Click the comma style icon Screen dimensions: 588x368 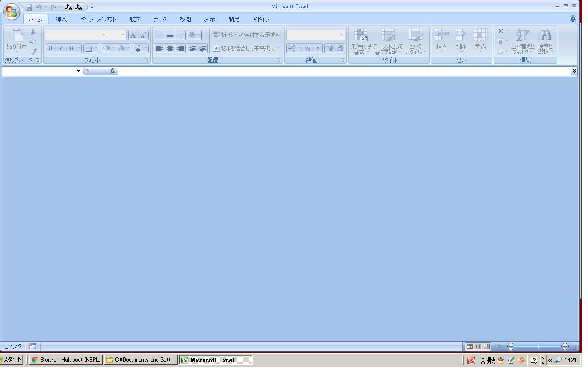coord(317,48)
